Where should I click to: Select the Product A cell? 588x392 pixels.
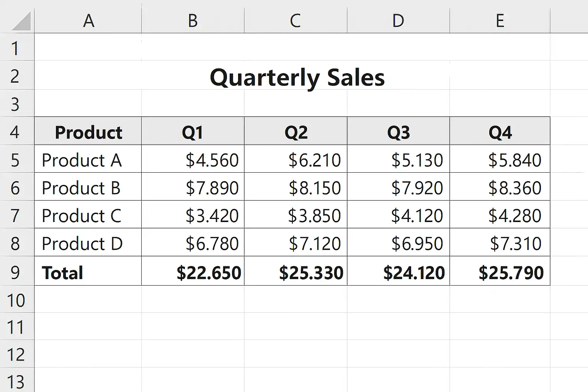[x=82, y=160]
